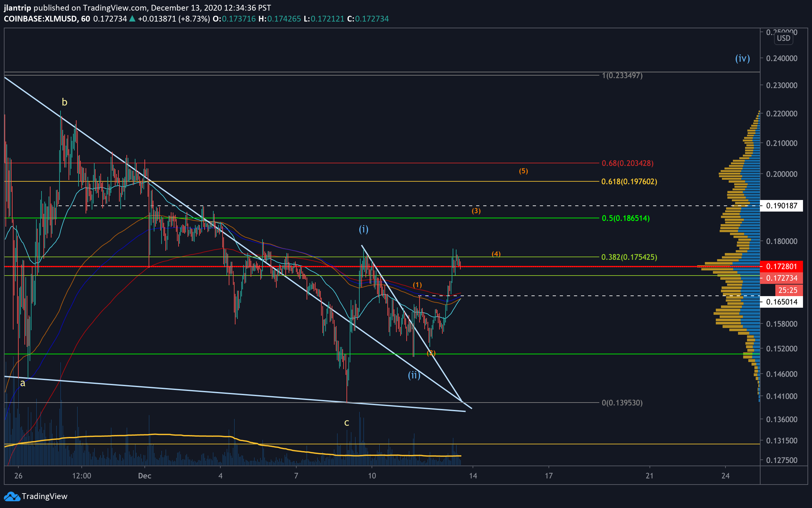Viewport: 812px width, 508px height.
Task: Click the TradingView cloud logo icon
Action: (x=12, y=496)
